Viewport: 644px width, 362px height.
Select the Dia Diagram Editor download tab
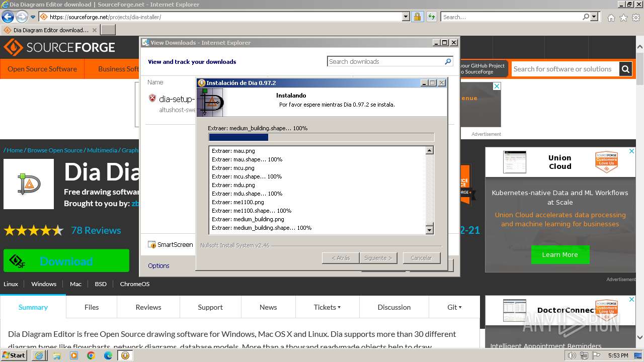[x=50, y=30]
